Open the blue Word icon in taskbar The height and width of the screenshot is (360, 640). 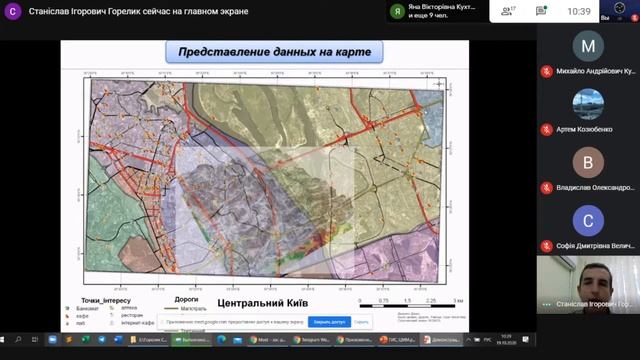(x=118, y=340)
